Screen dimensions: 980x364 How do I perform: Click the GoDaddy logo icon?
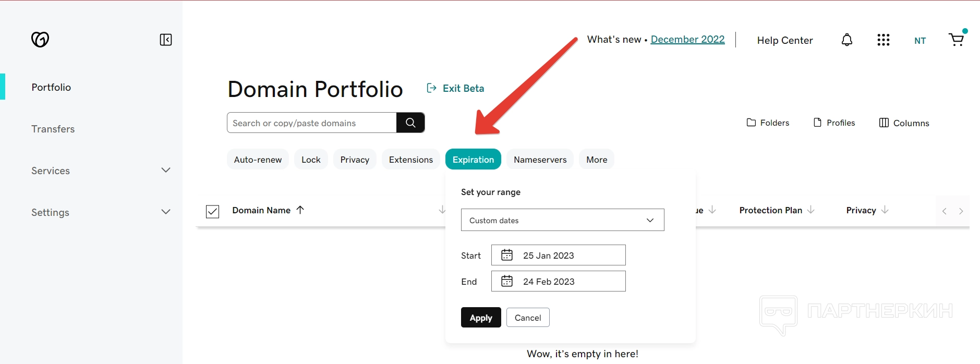40,39
